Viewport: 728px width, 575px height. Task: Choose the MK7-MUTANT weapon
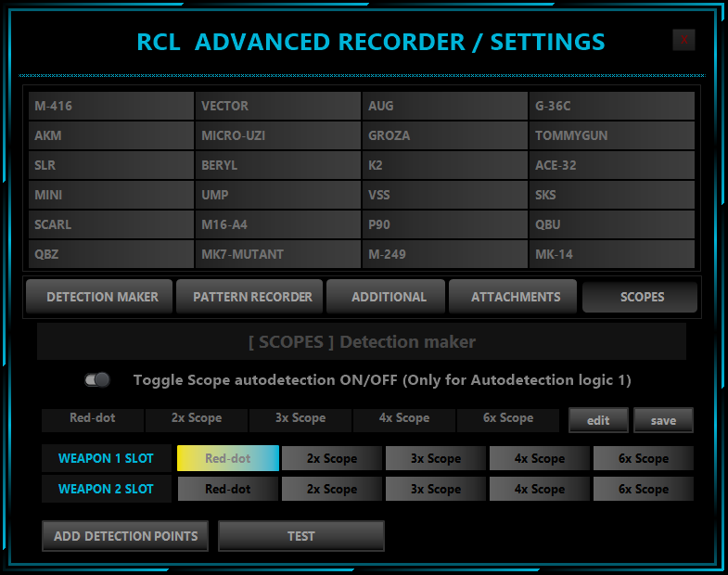click(x=278, y=254)
